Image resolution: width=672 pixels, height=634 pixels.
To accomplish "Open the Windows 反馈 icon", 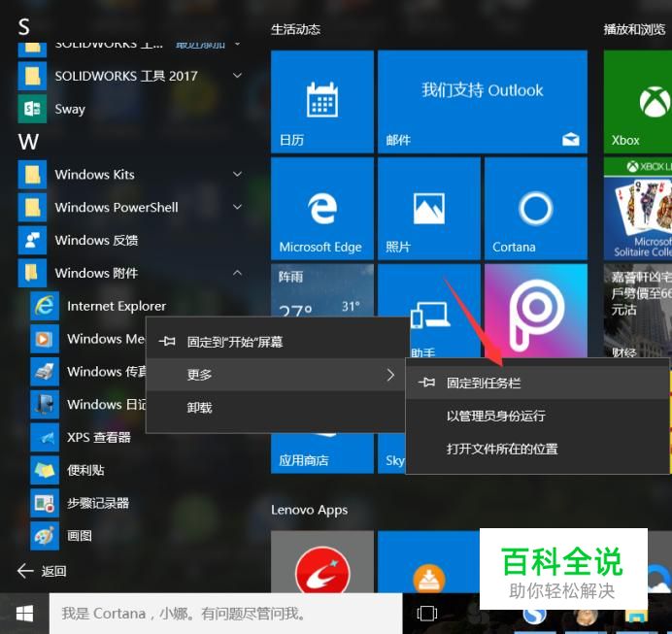I will pos(32,241).
